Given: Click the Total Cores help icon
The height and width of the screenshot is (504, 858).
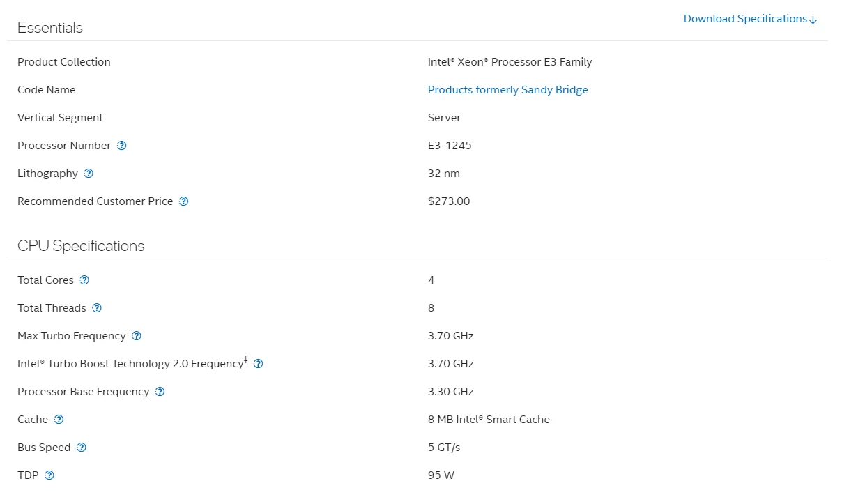Looking at the screenshot, I should [x=84, y=280].
